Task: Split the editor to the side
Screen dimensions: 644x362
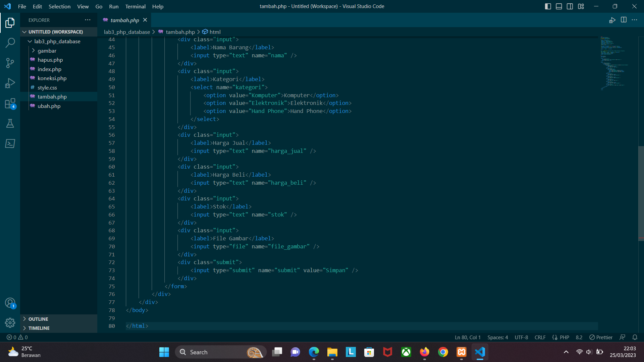Action: pos(624,20)
